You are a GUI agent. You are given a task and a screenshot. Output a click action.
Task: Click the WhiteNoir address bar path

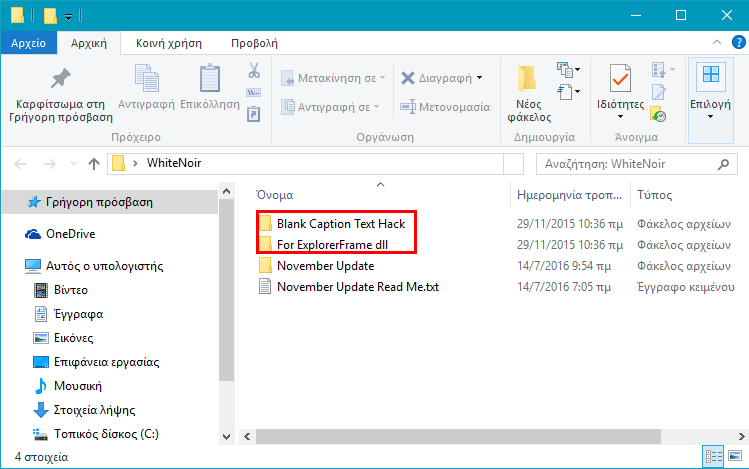pos(174,163)
